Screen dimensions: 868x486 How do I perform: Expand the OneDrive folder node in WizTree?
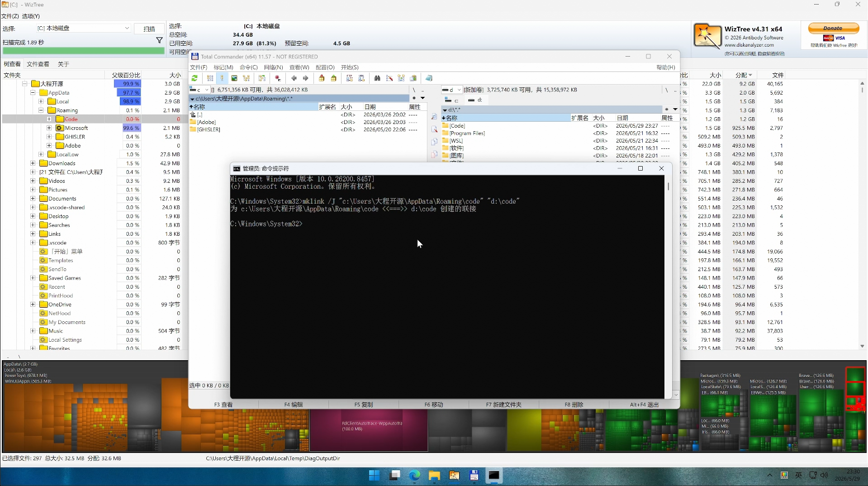(33, 305)
